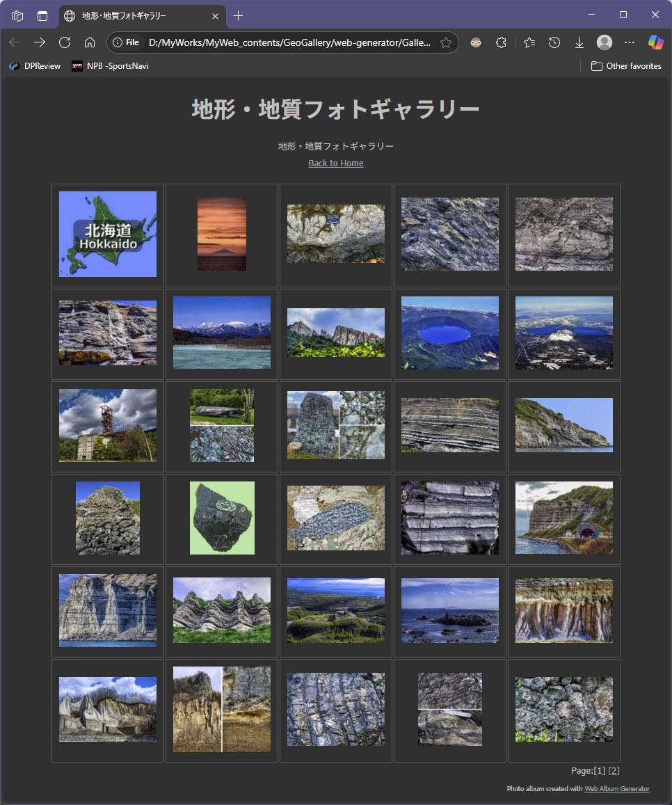Open the orange sunset mountain thumbnail
Viewport: 672px width, 805px height.
point(222,234)
